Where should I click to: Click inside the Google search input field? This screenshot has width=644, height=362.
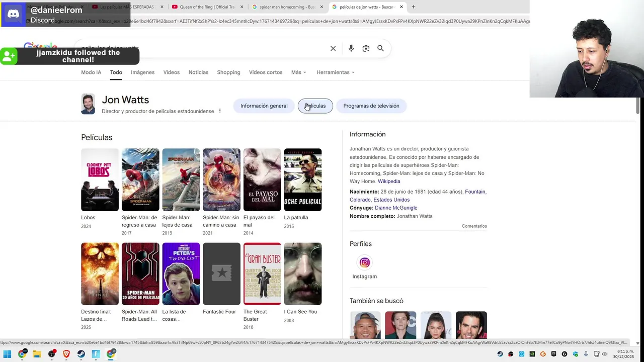201,48
